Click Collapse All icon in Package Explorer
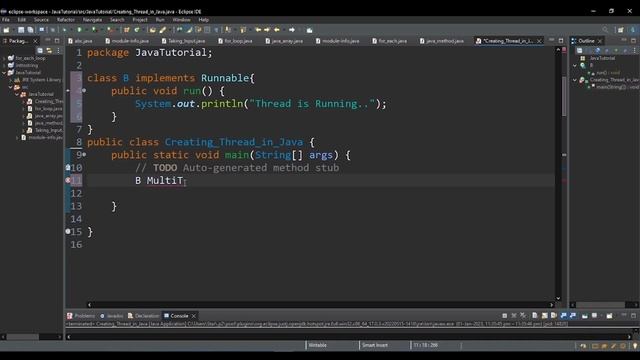The height and width of the screenshot is (360, 640). pyautogui.click(x=40, y=51)
